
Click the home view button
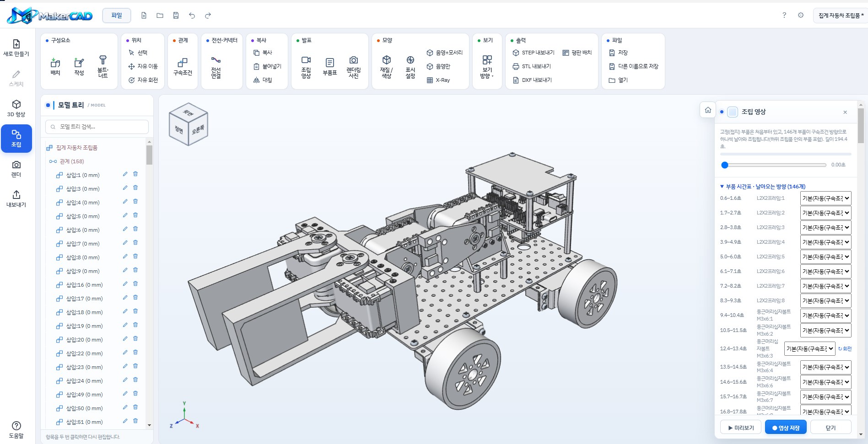tap(708, 110)
